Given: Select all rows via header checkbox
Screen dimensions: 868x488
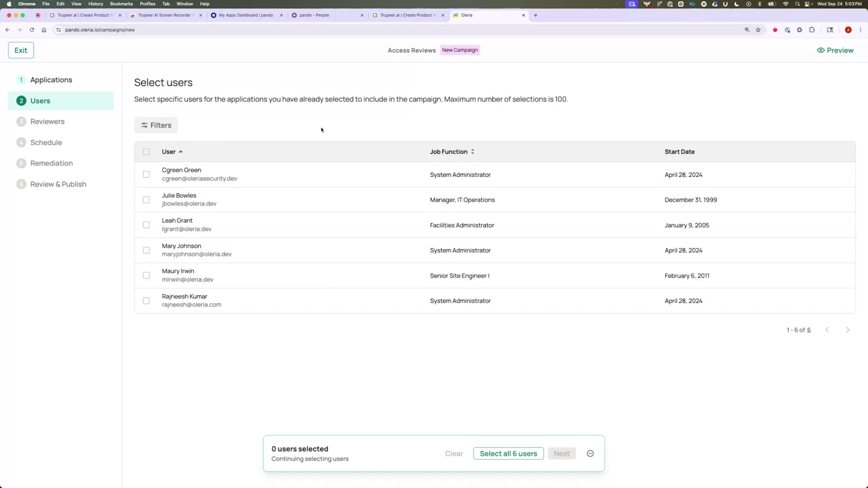Looking at the screenshot, I should click(146, 151).
